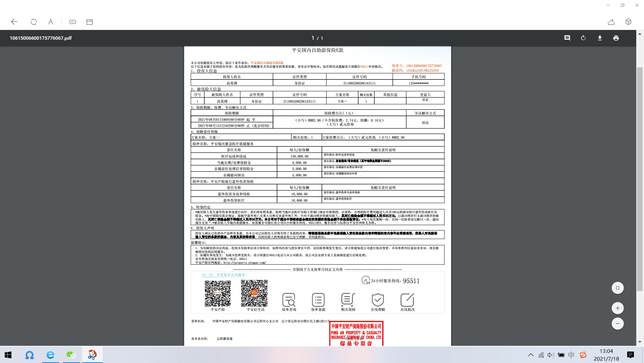
Task: Share the document via share icon
Action: coord(611,22)
